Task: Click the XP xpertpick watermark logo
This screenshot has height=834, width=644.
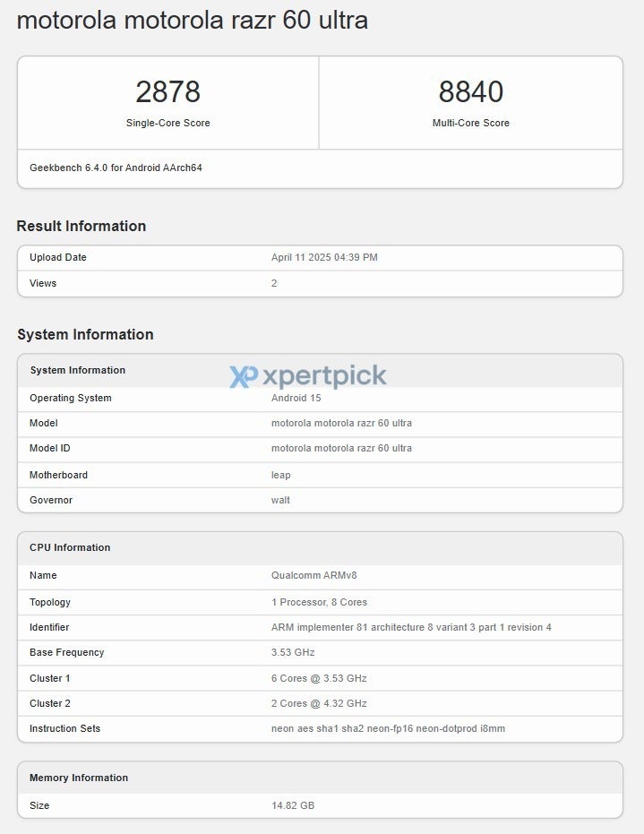Action: tap(308, 375)
